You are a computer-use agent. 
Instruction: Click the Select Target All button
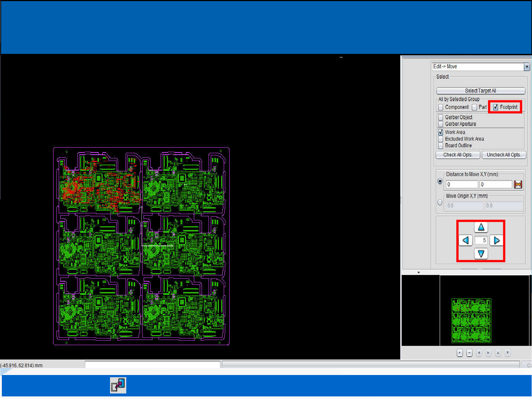[x=481, y=91]
